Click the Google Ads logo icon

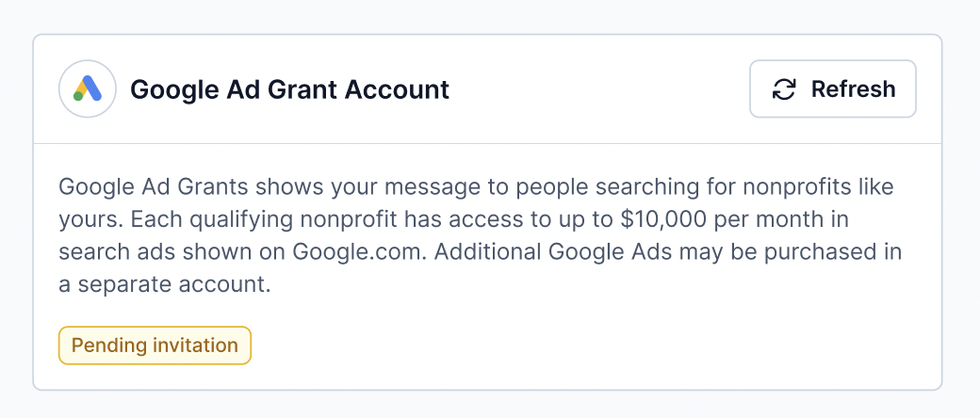(x=88, y=88)
